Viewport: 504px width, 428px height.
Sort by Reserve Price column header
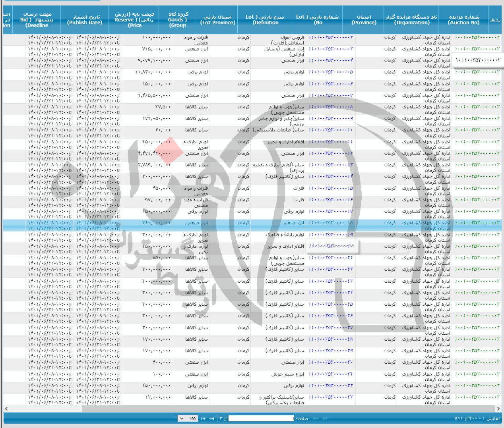point(134,20)
